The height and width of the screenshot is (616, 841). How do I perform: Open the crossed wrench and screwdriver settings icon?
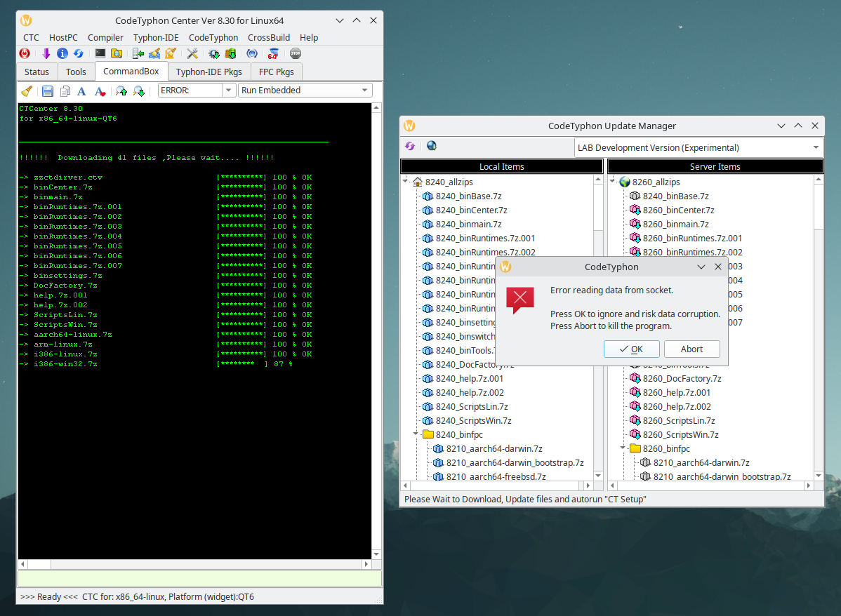click(192, 53)
